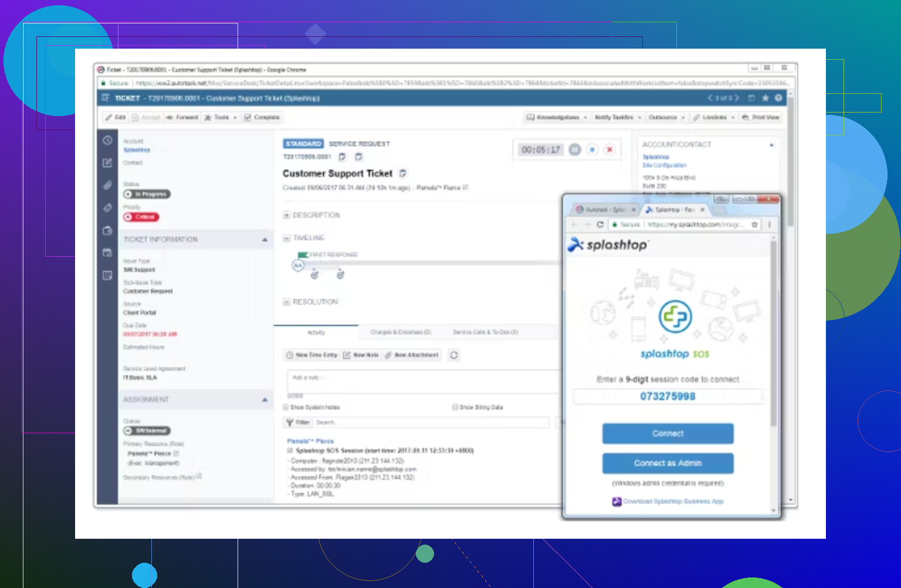Enable the Show Billing Data checkbox

coord(455,407)
